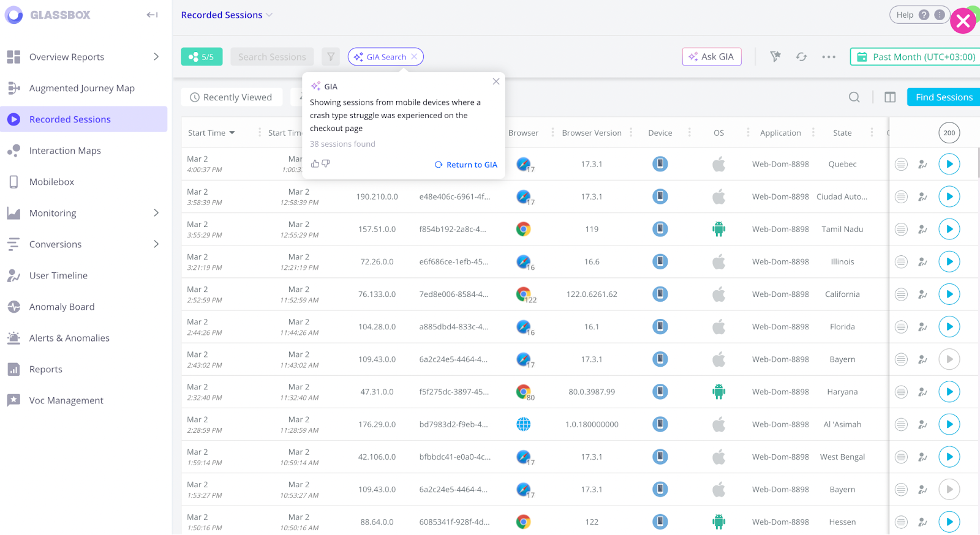Click the thumbs up feedback icon

pos(315,163)
